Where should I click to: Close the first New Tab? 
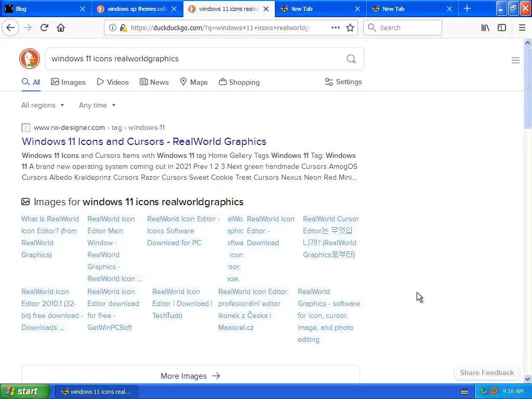coord(357,9)
